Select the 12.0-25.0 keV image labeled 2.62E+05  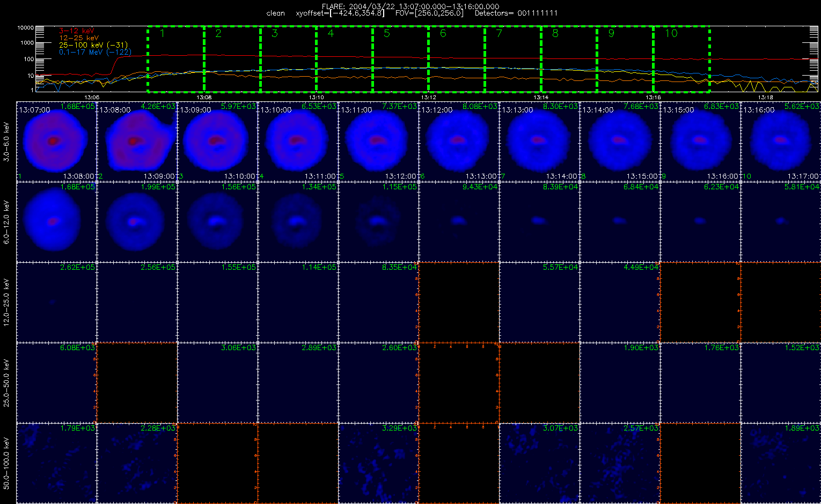(57, 302)
